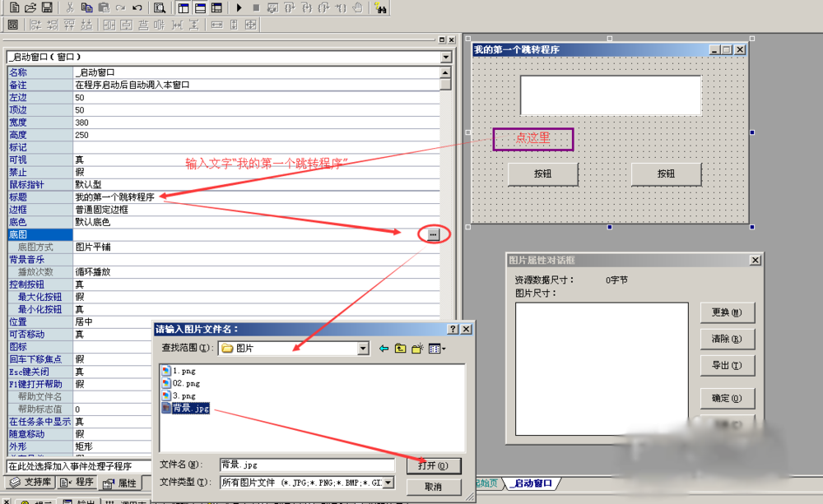Screen dimensions: 823x504
Task: Expand the 查找范围 folder dropdown
Action: 363,349
